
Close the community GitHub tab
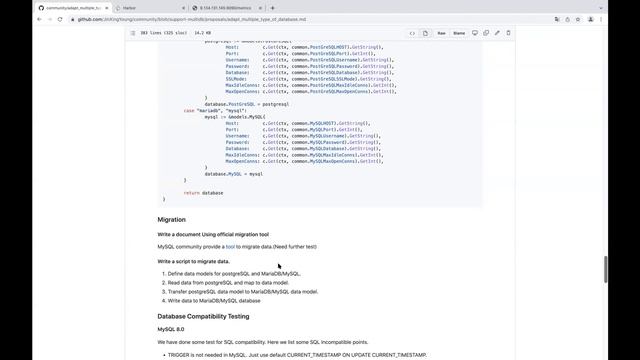tap(107, 8)
